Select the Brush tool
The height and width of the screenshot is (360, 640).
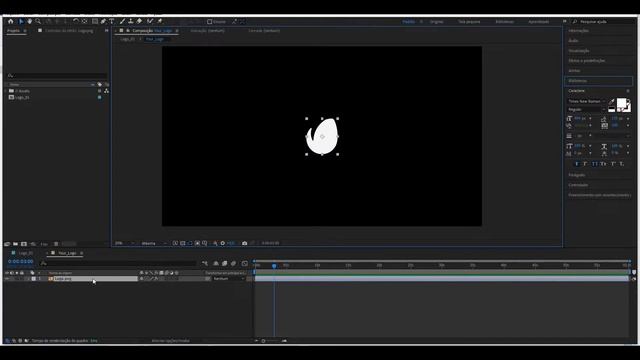pos(122,21)
